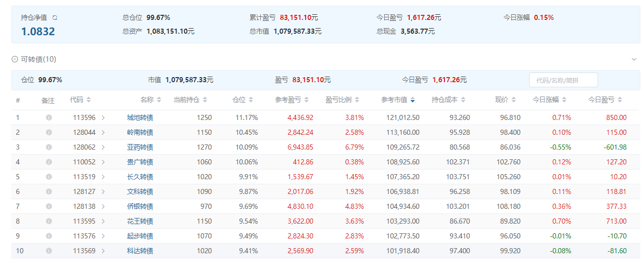Open 起步转债 bond link

point(140,236)
